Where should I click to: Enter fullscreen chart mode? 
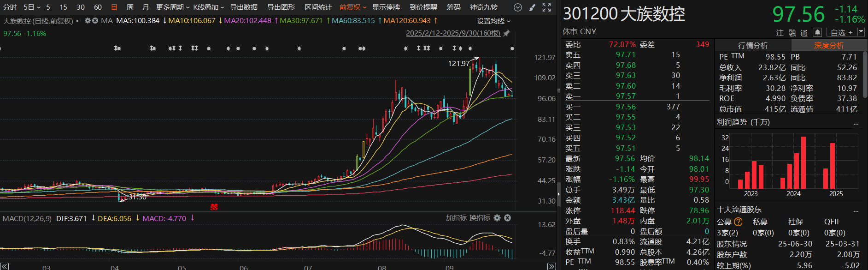tap(546, 7)
